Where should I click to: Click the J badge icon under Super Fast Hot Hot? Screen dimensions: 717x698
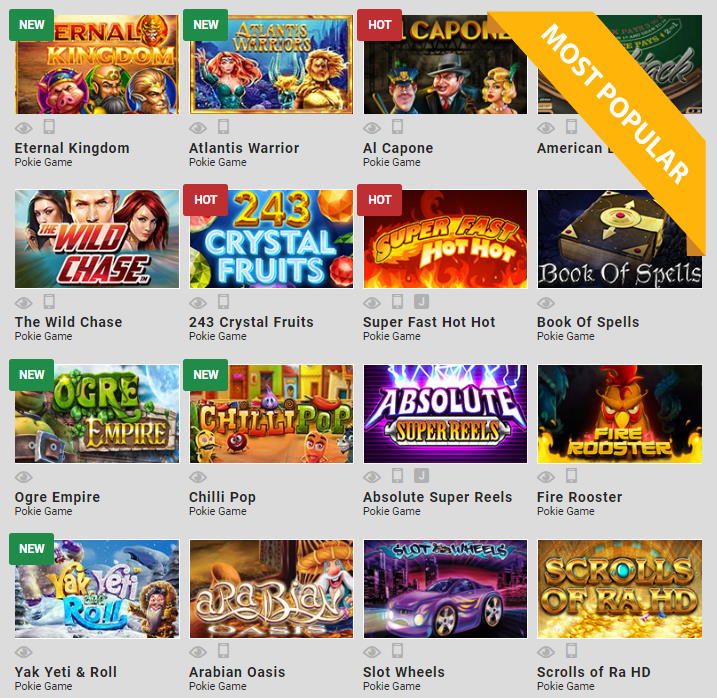click(x=421, y=301)
